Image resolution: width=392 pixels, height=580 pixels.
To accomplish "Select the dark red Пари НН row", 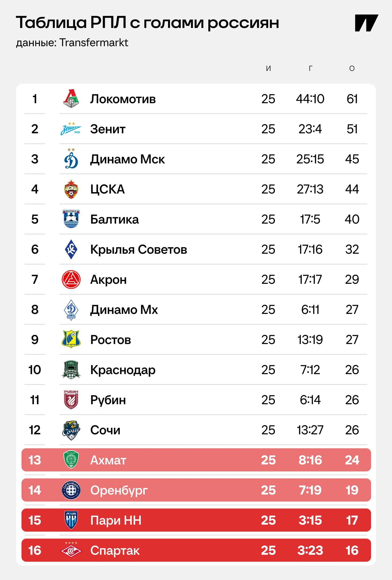I will (x=196, y=520).
